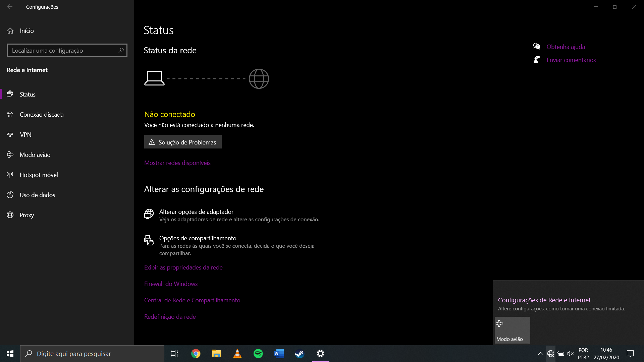
Task: Open Mostrar redes disponíveis link
Action: tap(177, 163)
